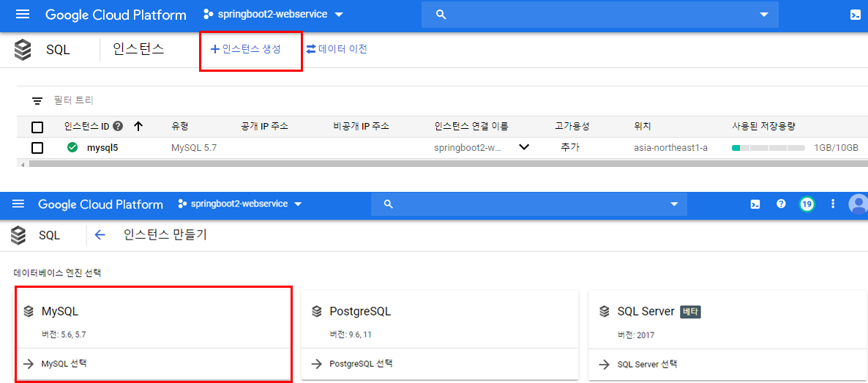The width and height of the screenshot is (868, 383).
Task: Click into the top search field
Action: tap(599, 15)
